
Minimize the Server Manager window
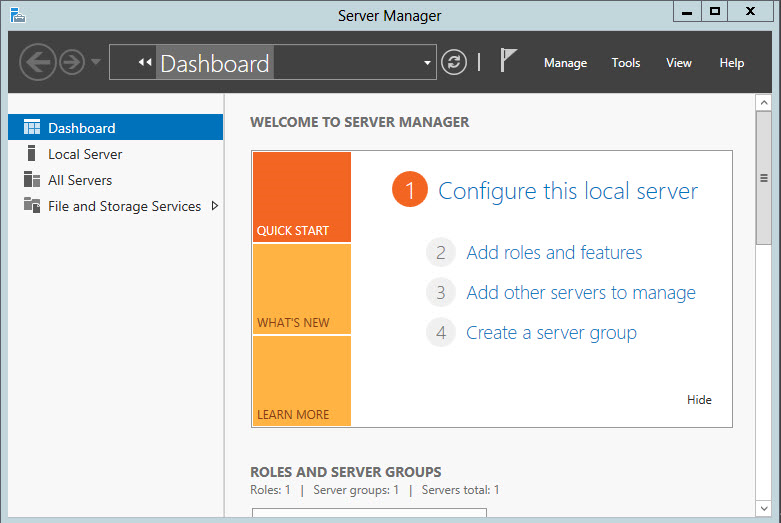[687, 11]
